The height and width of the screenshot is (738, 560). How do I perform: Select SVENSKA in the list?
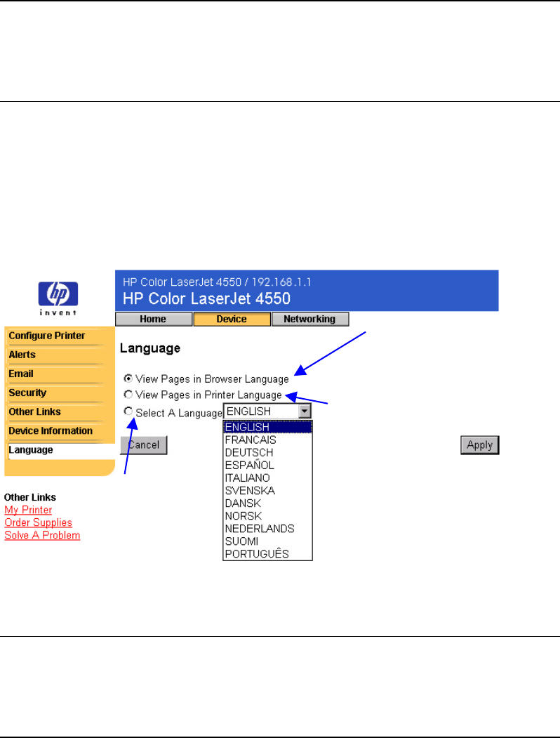pyautogui.click(x=267, y=490)
